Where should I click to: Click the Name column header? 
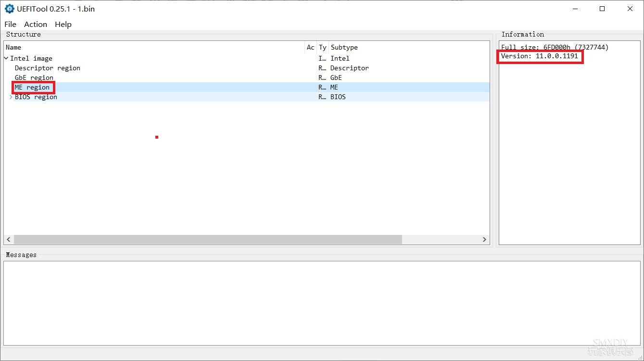pos(154,47)
